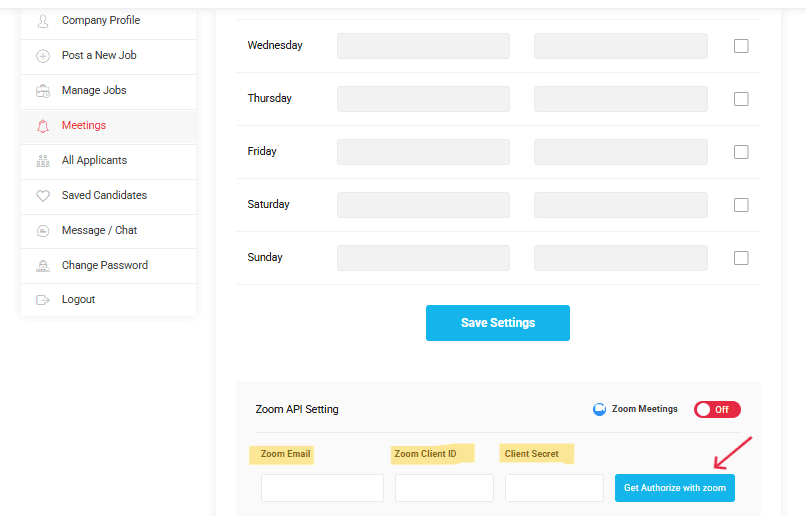Focus the Zoom Client ID input

[444, 488]
